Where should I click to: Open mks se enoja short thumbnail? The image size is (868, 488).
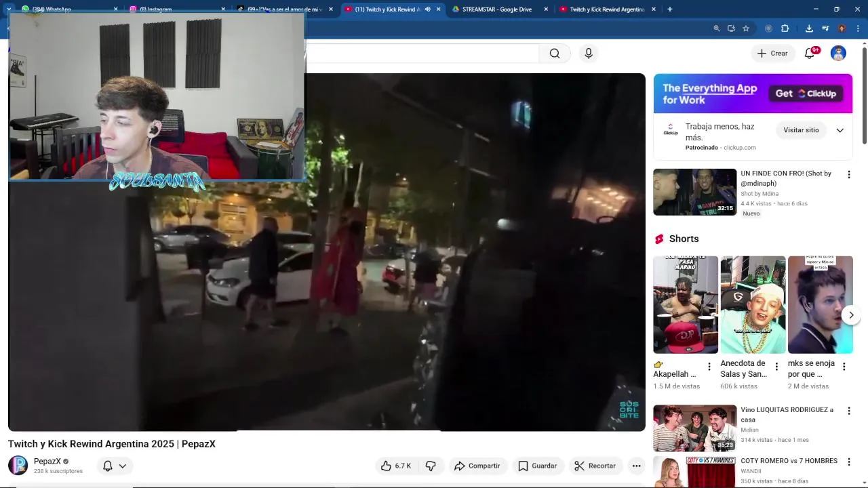tap(821, 305)
